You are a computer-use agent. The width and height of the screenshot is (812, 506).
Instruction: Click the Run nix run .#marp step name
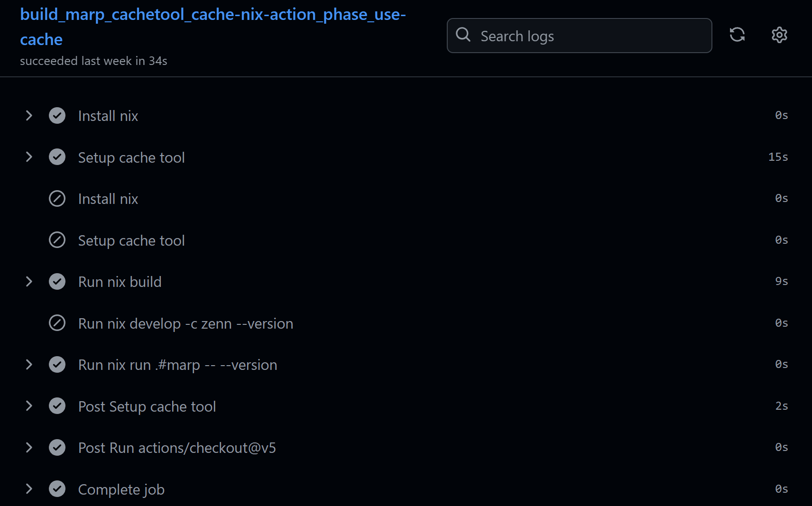coord(177,364)
